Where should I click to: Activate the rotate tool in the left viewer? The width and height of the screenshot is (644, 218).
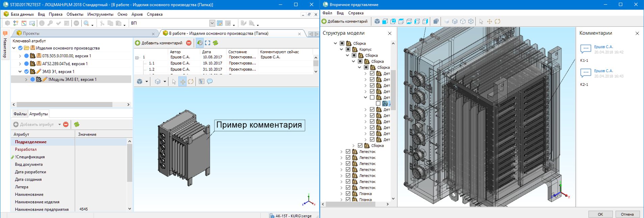coord(191,82)
